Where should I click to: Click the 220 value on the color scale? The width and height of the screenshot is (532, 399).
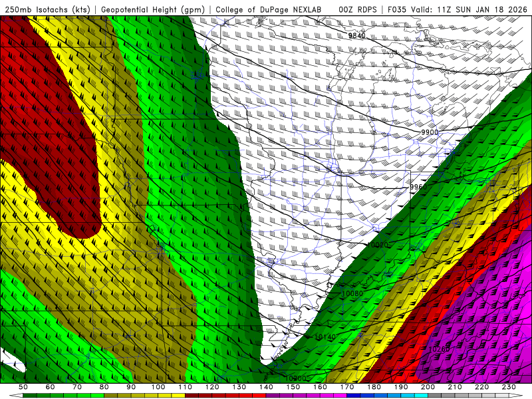point(481,387)
